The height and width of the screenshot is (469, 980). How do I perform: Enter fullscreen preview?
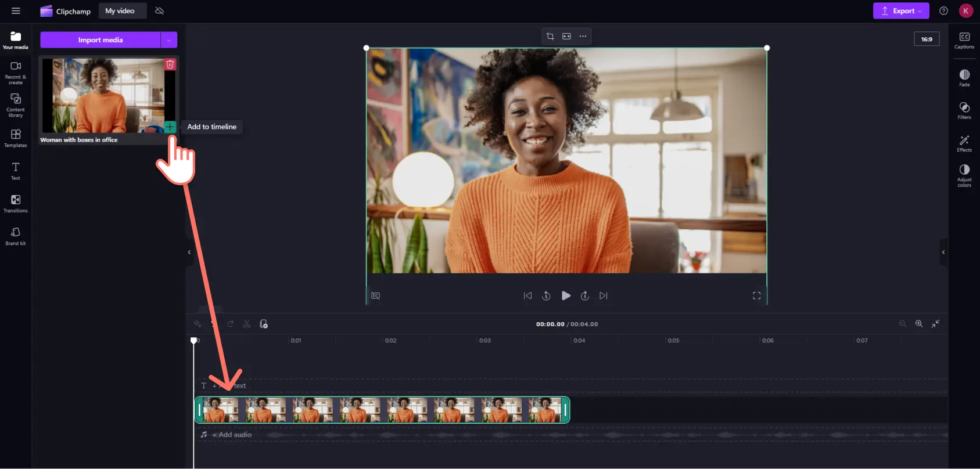click(756, 295)
